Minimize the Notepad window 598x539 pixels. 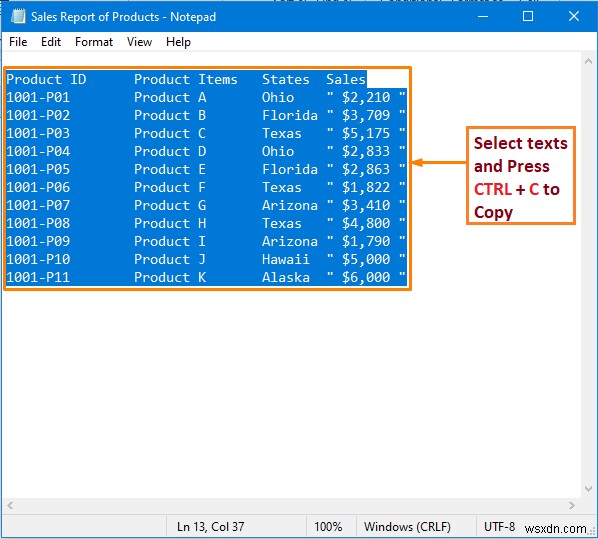[483, 16]
